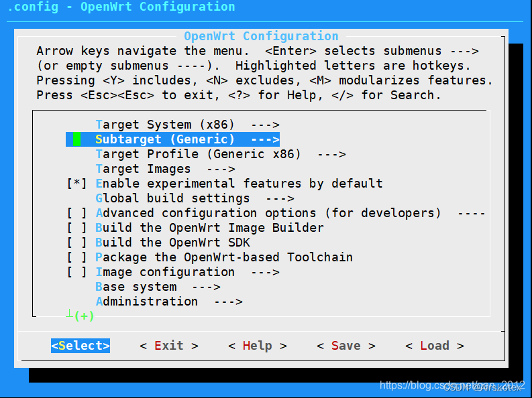Screen dimensions: 532x398
Task: Enable Package the OpenWrt-based Toolchain checkbox
Action: coord(76,257)
